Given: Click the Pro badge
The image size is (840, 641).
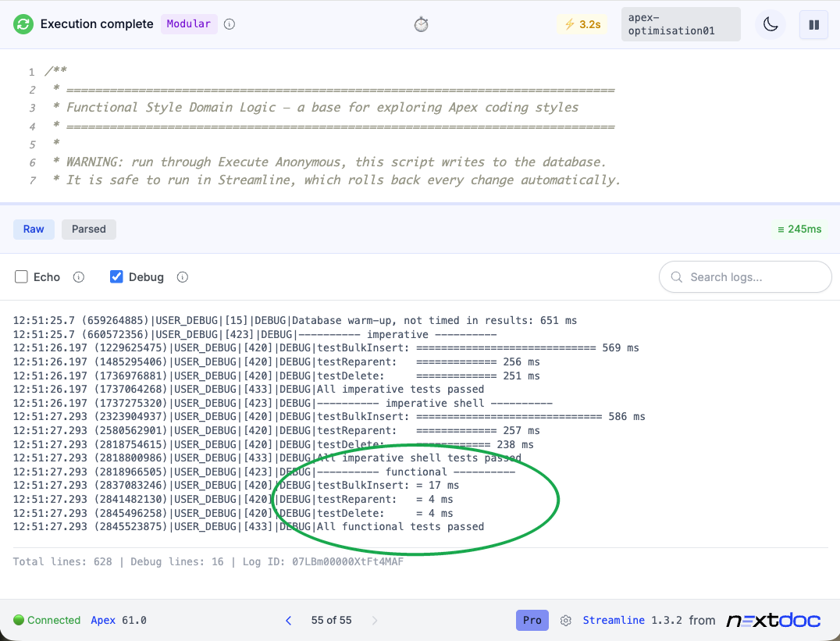Looking at the screenshot, I should pos(532,620).
